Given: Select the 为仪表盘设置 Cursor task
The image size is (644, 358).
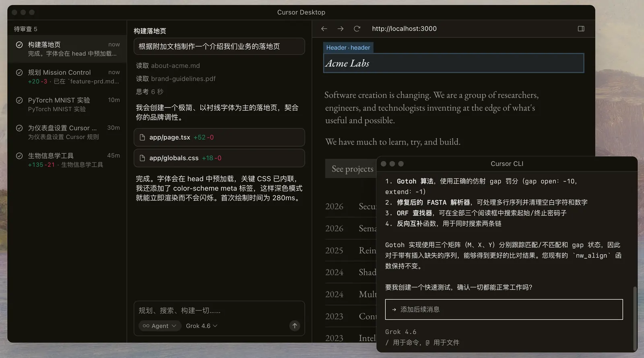Looking at the screenshot, I should [67, 132].
